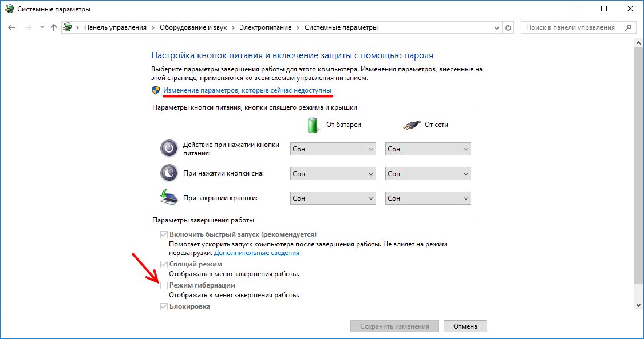Click 'При нажатии кнопки сна:' label
The height and width of the screenshot is (339, 644).
(223, 173)
